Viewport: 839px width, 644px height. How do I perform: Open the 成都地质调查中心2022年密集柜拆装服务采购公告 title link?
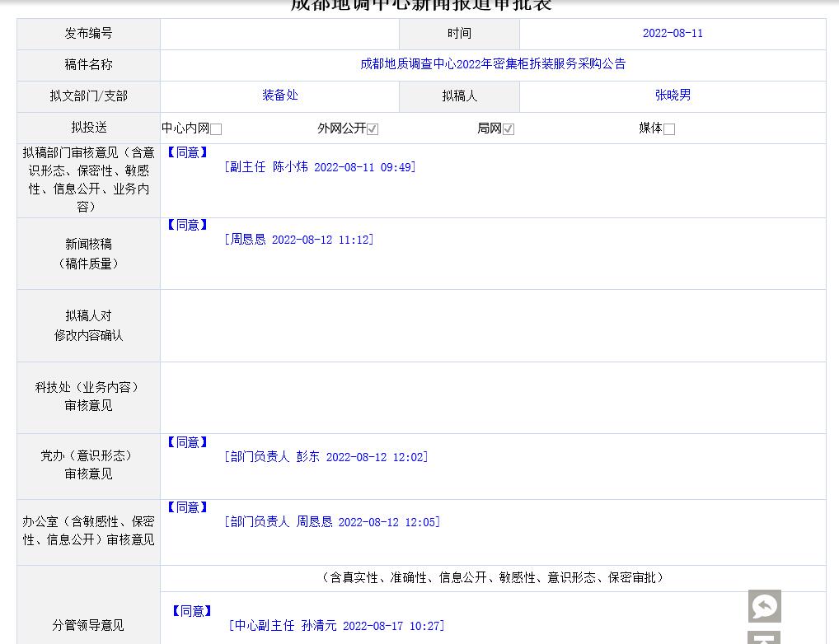coord(493,64)
